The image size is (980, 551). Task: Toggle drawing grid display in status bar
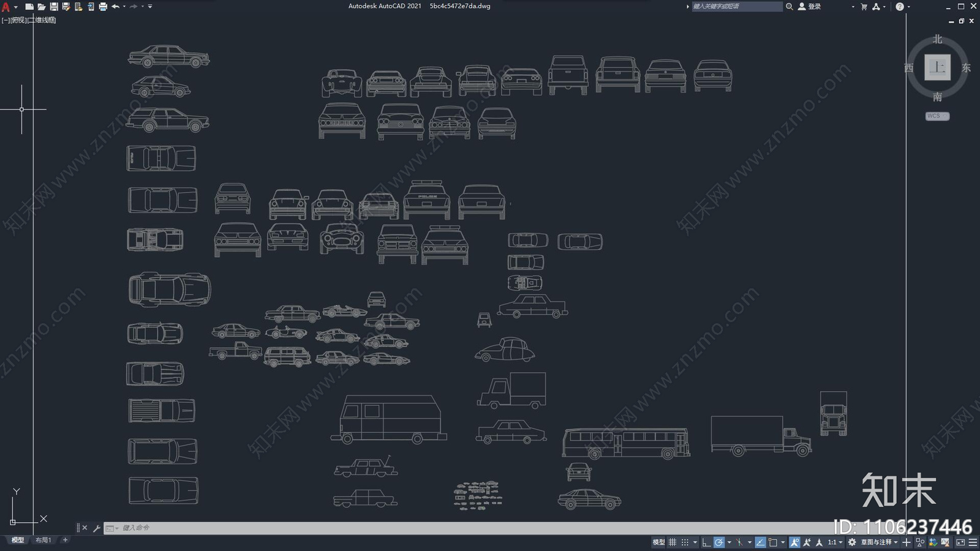pyautogui.click(x=673, y=542)
